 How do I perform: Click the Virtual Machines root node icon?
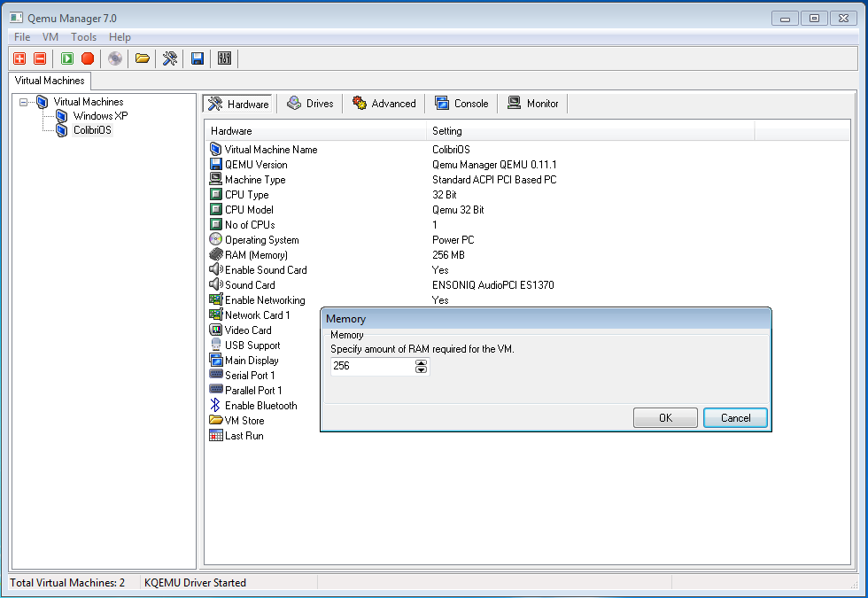pyautogui.click(x=43, y=101)
